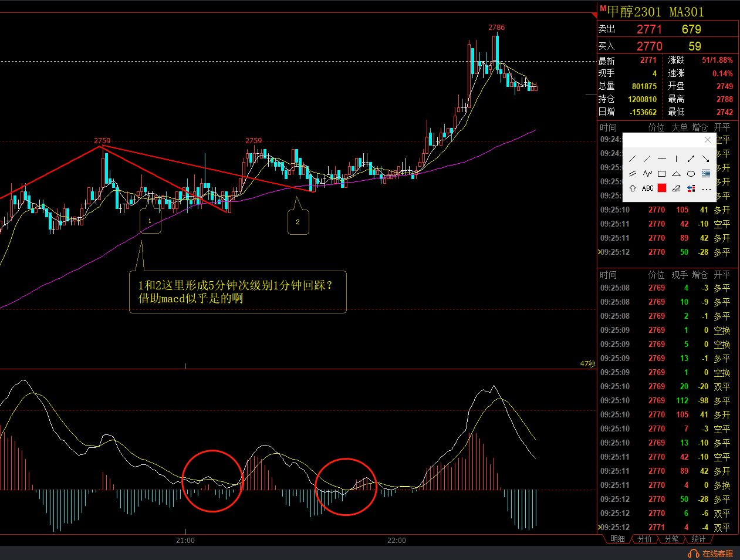Click the 开盘 value 2749
This screenshot has height=560, width=740.
pyautogui.click(x=725, y=86)
